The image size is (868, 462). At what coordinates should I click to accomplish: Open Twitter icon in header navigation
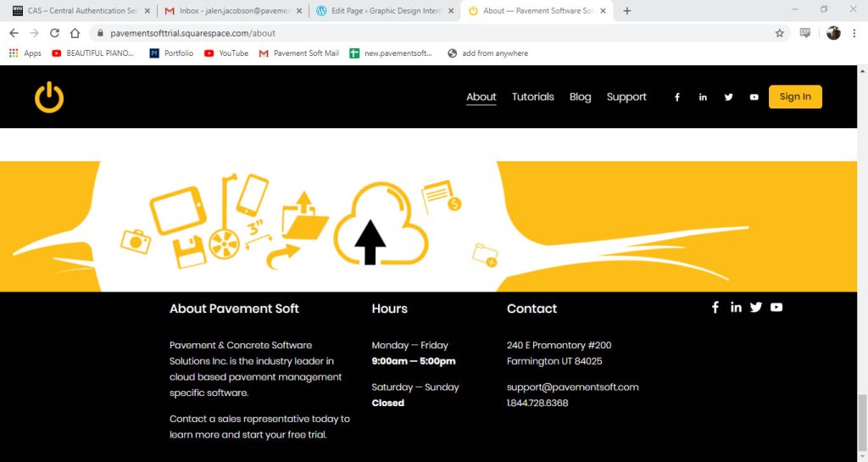[728, 97]
